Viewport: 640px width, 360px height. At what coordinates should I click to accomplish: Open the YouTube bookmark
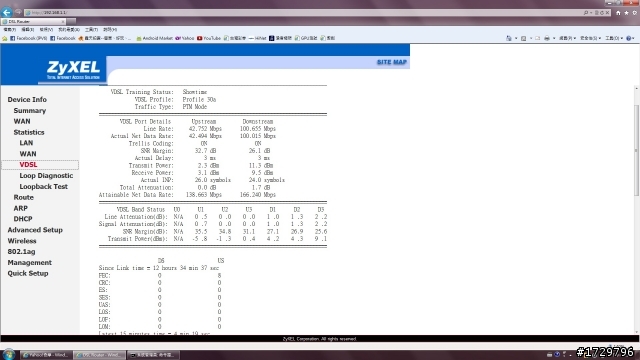[x=209, y=38]
